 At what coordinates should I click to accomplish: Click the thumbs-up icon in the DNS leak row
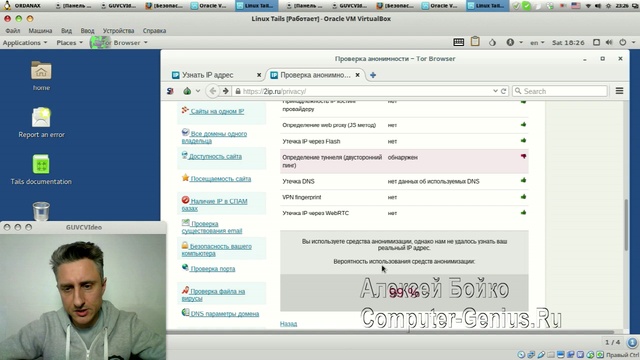[x=523, y=180]
